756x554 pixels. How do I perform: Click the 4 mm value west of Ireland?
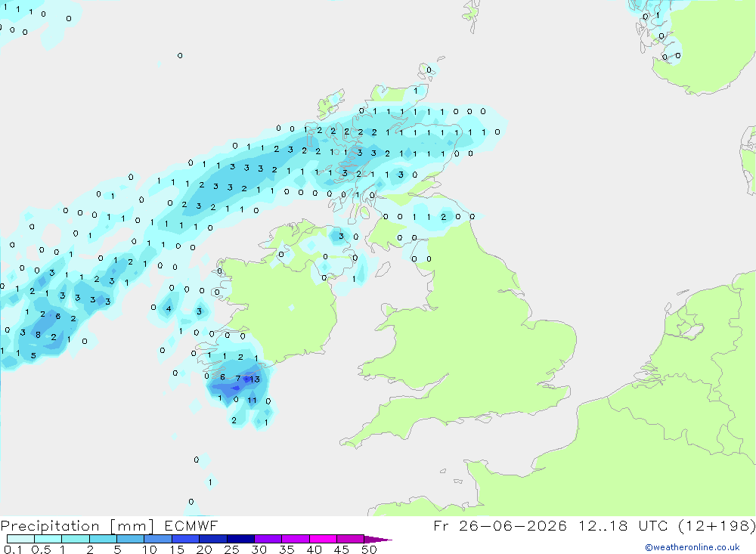click(x=169, y=309)
